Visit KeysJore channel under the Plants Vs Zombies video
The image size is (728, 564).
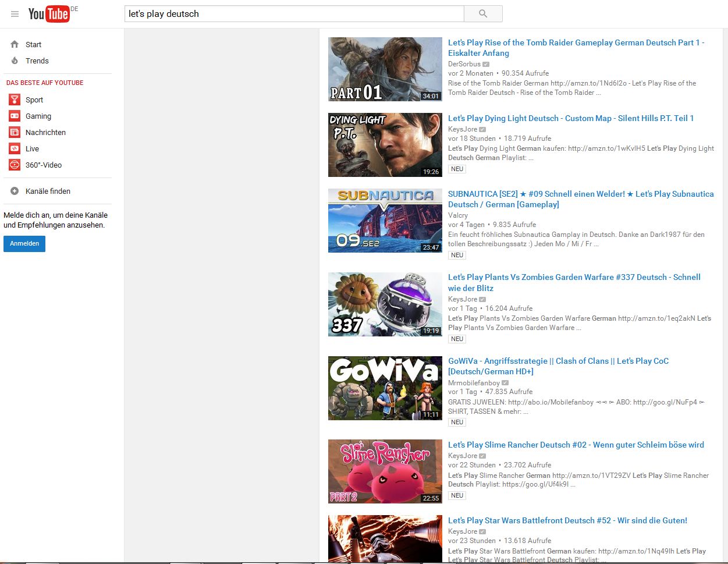(x=463, y=299)
